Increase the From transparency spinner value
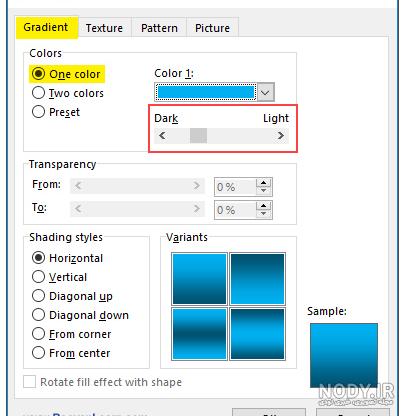This screenshot has width=406, height=416. coord(263,182)
